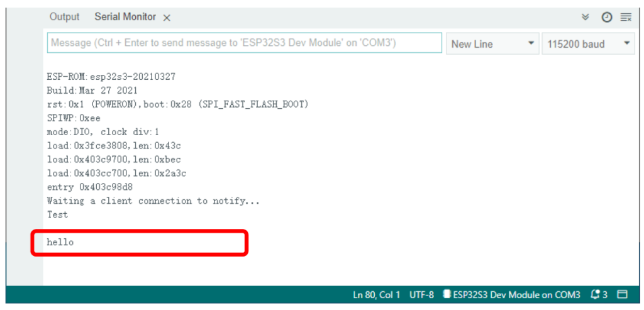Click 'load:0x403cc700,len:0x2a3c' line
Image resolution: width=644 pixels, height=310 pixels.
116,174
